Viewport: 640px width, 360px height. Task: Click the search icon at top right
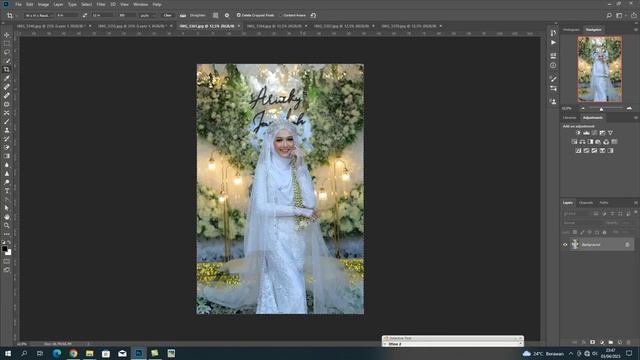(609, 16)
